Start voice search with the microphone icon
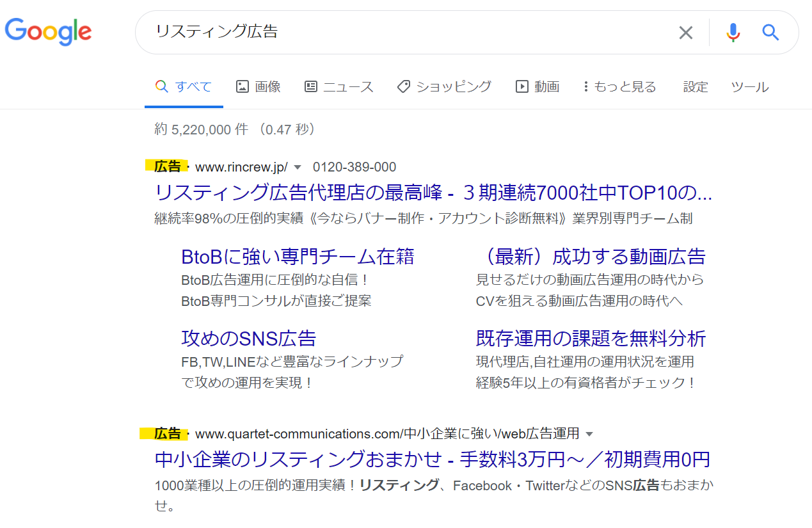 tap(733, 33)
